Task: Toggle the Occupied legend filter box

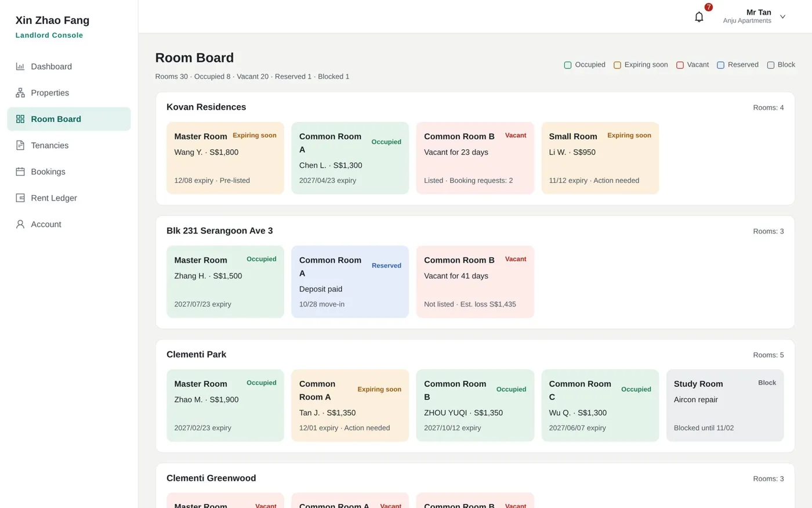Action: coord(568,65)
